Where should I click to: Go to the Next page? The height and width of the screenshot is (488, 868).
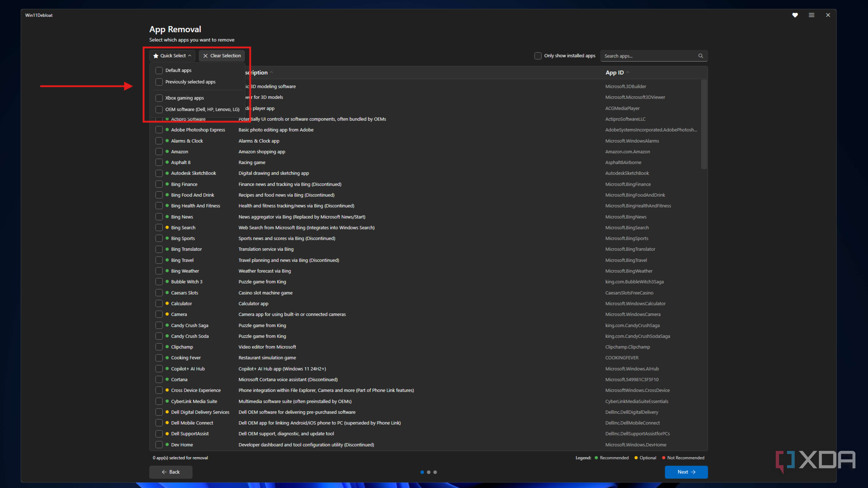pos(686,472)
